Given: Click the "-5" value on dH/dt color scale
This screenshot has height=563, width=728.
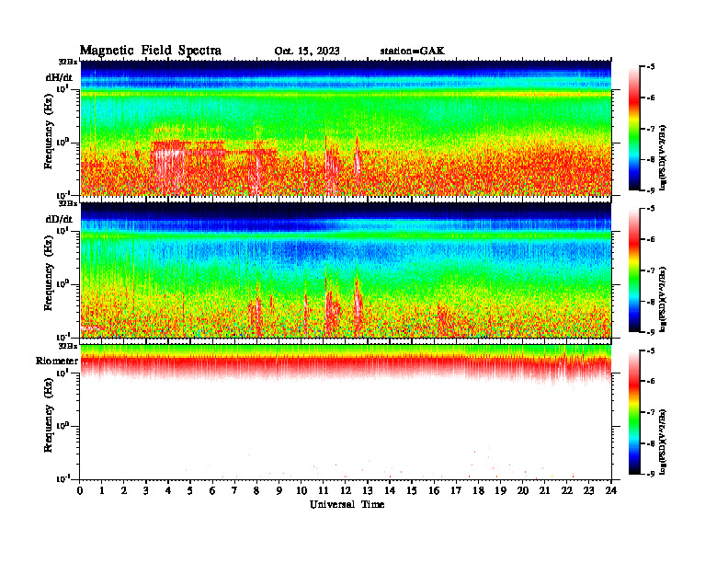Looking at the screenshot, I should 651,67.
